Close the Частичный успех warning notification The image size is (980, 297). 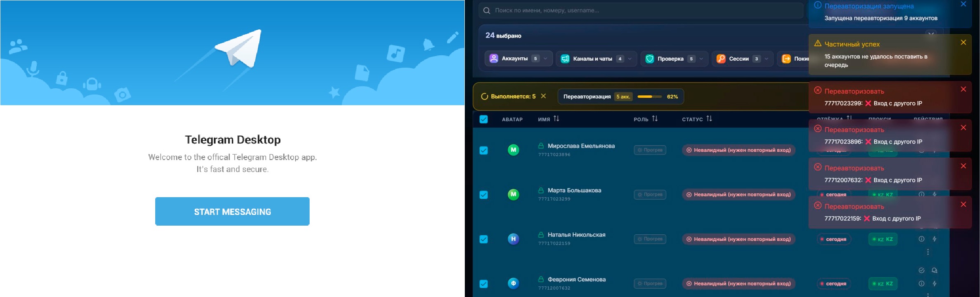pyautogui.click(x=963, y=42)
